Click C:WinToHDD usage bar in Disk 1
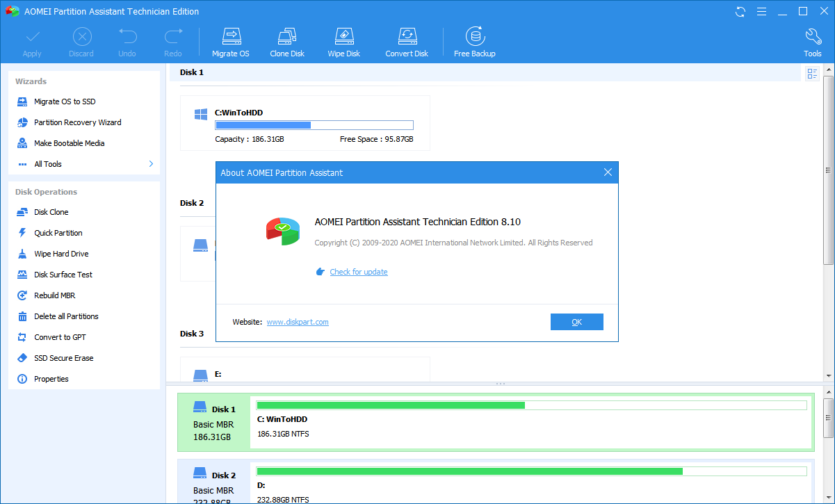The height and width of the screenshot is (504, 835). [314, 125]
